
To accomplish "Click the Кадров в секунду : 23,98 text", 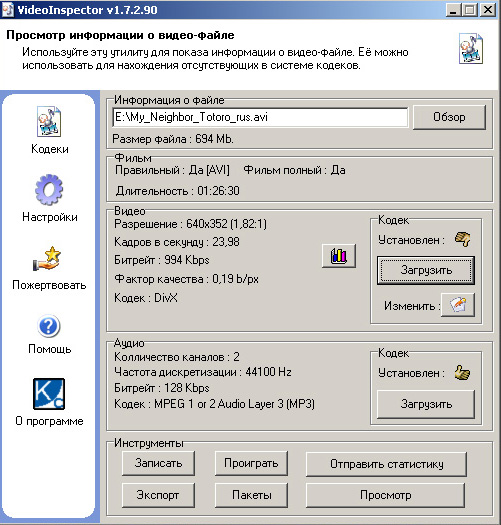I will tap(177, 242).
